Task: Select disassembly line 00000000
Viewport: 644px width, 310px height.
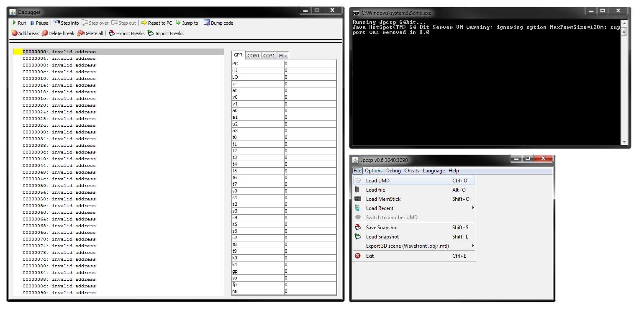Action: coord(119,52)
